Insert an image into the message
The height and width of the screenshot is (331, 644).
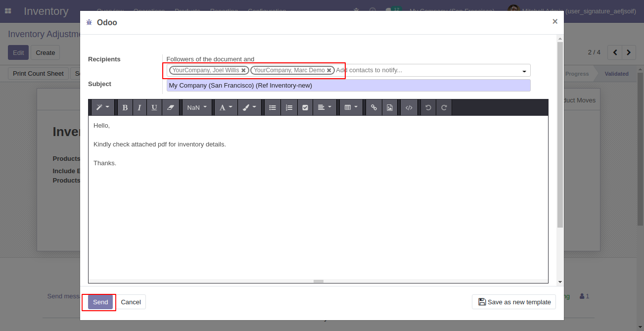390,107
